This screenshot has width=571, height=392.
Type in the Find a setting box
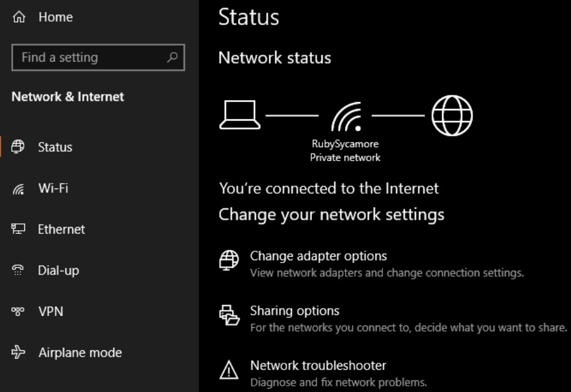click(x=90, y=57)
